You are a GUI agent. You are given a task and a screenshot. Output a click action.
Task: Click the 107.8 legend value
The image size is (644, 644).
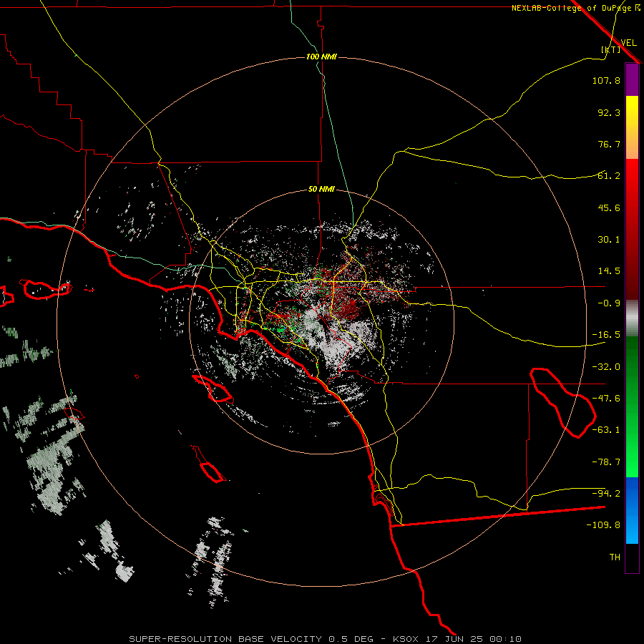point(606,80)
